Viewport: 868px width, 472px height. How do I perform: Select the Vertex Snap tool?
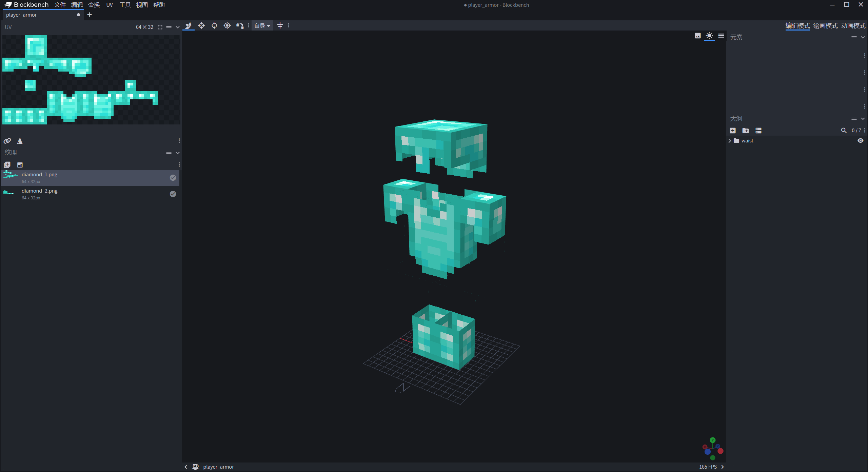[240, 25]
